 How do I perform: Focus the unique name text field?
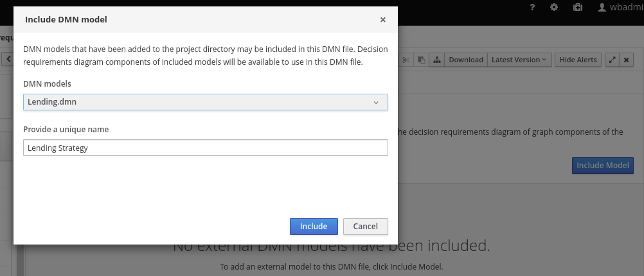point(206,148)
